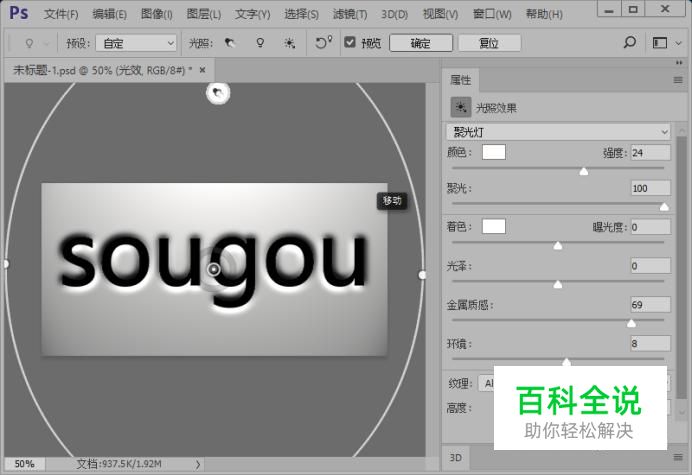Click the Photoshop Ps logo
This screenshot has height=475, width=692.
pos(19,13)
